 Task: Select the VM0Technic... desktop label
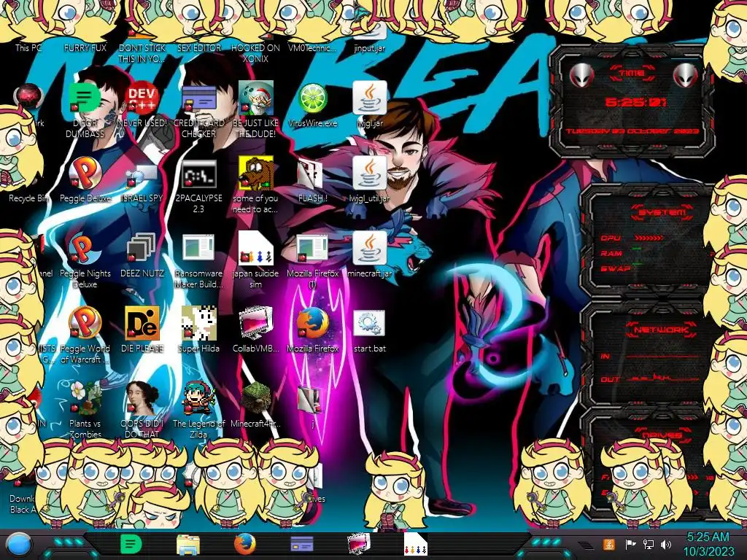point(312,47)
